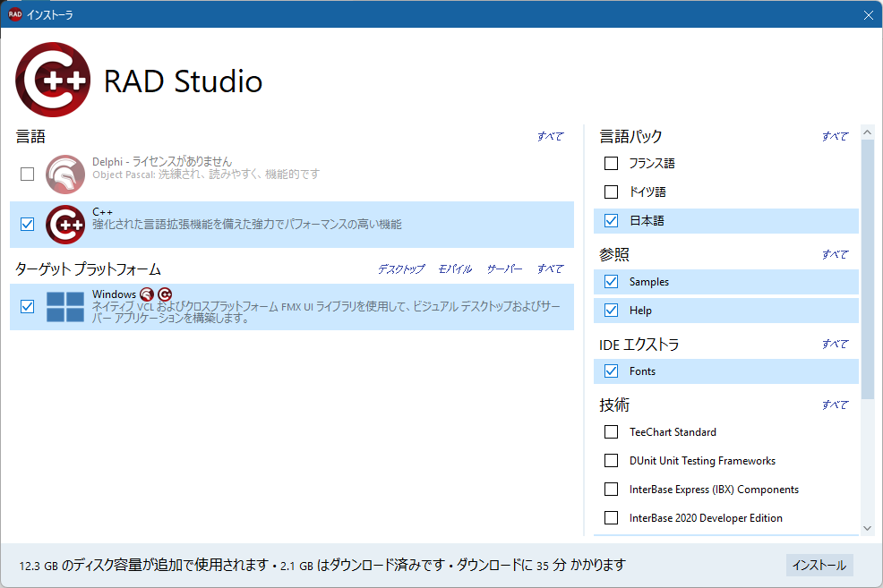Click the small Delphi badge next to Windows
This screenshot has width=883, height=588.
pos(147,294)
